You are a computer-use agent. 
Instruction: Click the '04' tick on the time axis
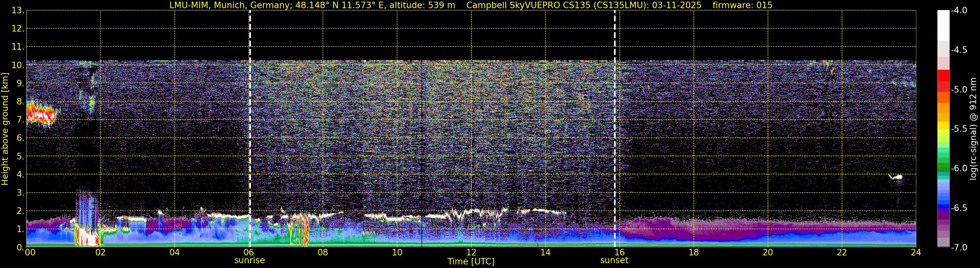click(175, 252)
